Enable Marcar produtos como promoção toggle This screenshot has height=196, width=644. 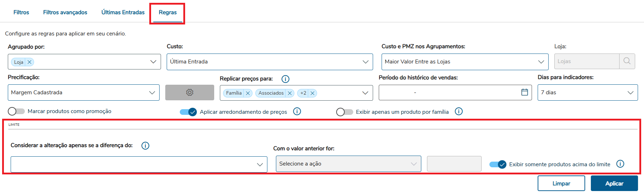16,111
